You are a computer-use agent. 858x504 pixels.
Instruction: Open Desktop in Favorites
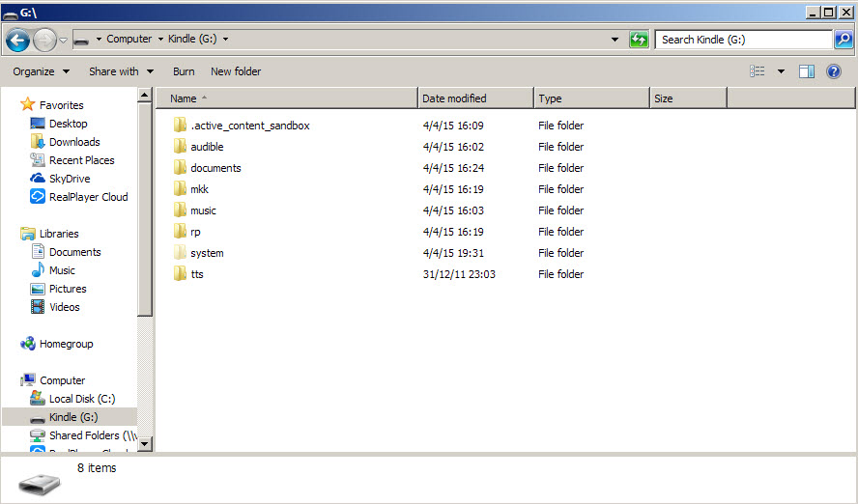[x=68, y=124]
